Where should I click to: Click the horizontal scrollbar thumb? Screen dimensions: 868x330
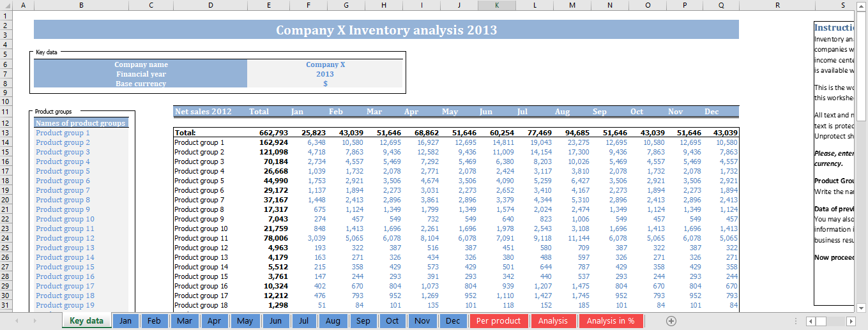tap(821, 321)
